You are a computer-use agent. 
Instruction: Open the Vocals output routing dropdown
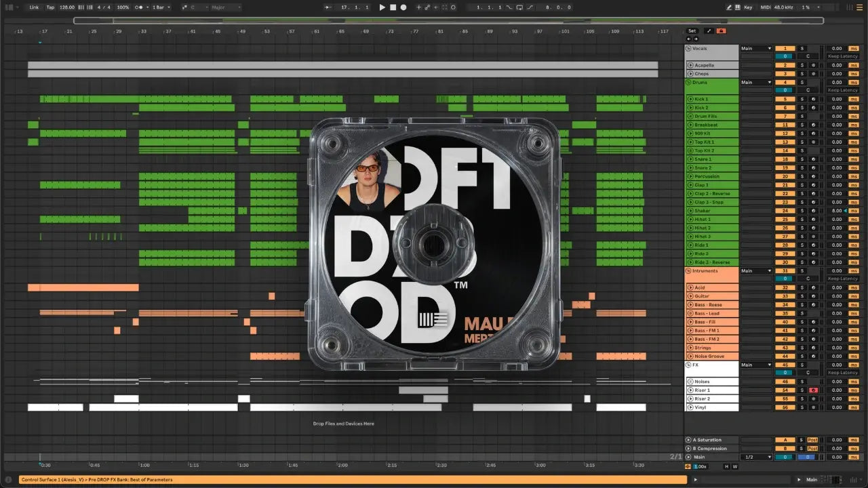click(756, 49)
